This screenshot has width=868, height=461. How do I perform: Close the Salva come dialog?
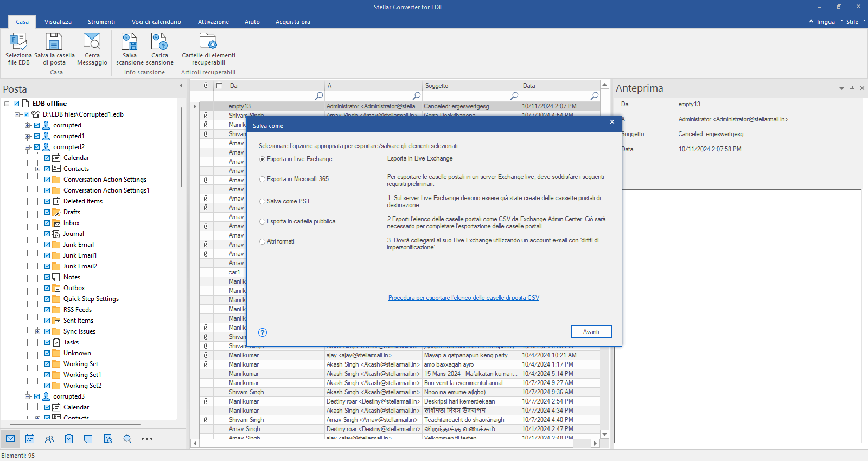click(x=612, y=122)
